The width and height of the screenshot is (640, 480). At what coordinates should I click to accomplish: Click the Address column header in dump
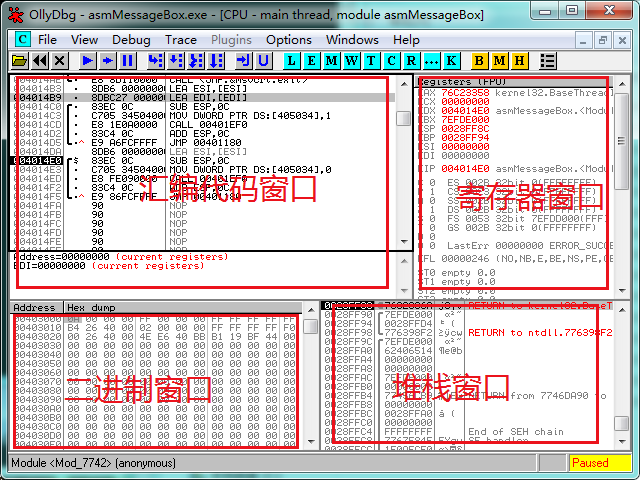35,307
